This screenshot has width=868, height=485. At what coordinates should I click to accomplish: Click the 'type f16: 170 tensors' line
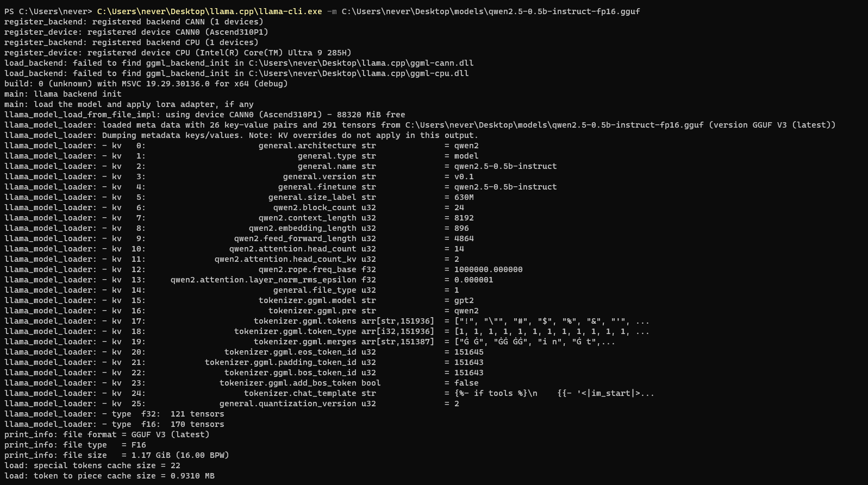click(x=114, y=424)
